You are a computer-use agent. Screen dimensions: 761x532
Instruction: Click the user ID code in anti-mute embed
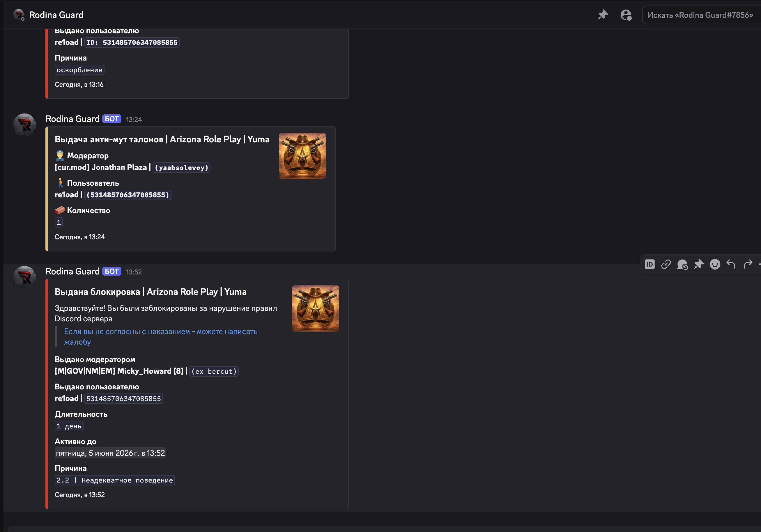coord(128,195)
